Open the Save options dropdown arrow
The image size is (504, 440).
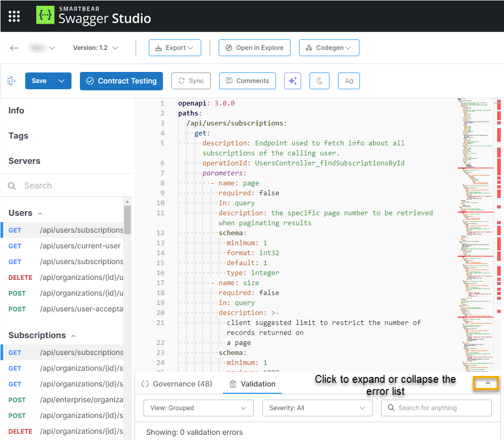[61, 81]
